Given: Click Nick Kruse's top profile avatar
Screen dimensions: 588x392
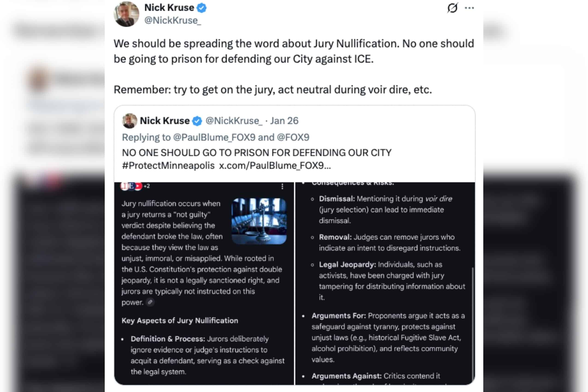Looking at the screenshot, I should 126,14.
